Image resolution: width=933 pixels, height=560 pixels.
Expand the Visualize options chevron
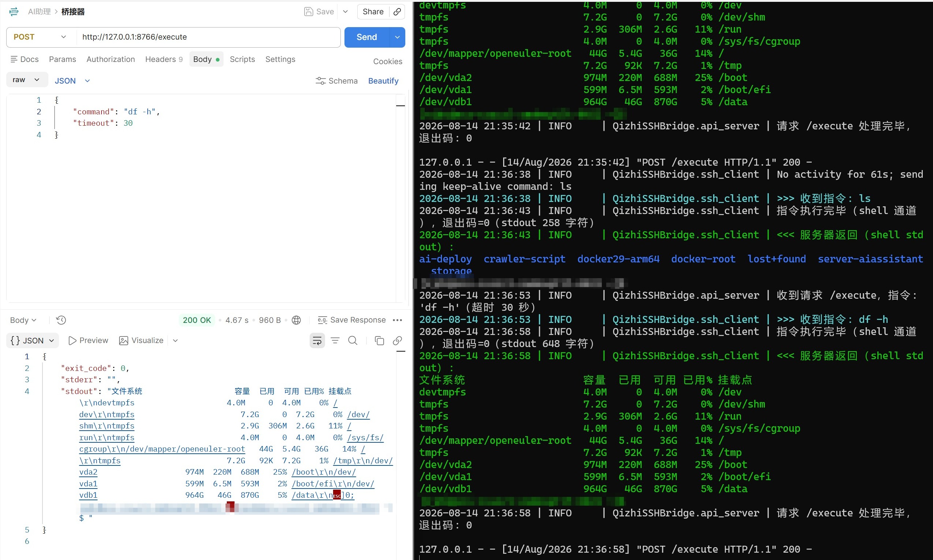[176, 340]
